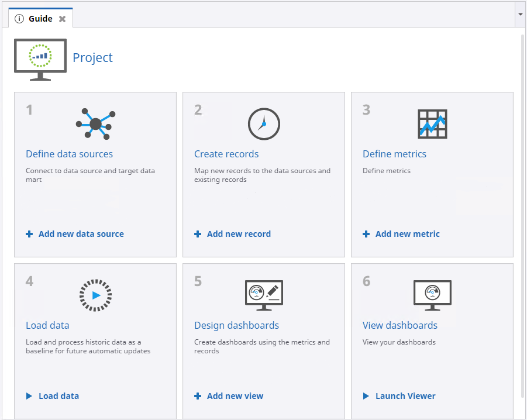This screenshot has height=420, width=527.
Task: Start the Load data action
Action: pos(58,396)
